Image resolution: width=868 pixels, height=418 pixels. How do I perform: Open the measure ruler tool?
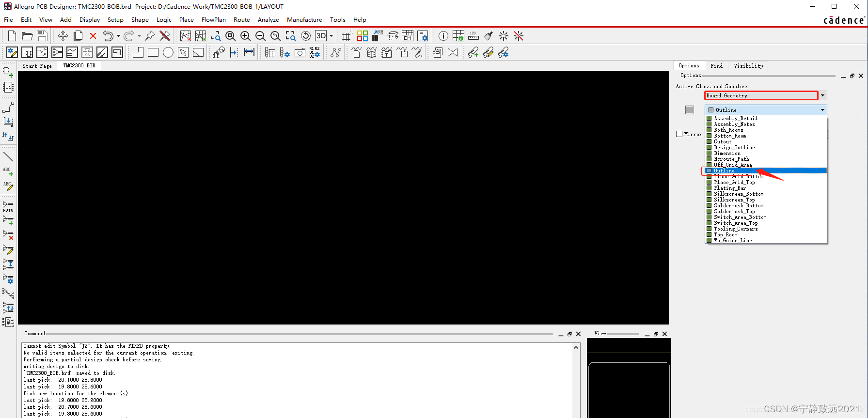click(x=473, y=36)
